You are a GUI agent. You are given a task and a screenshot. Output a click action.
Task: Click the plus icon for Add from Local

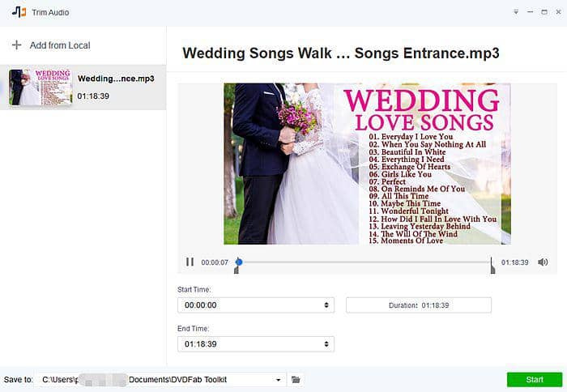point(16,45)
